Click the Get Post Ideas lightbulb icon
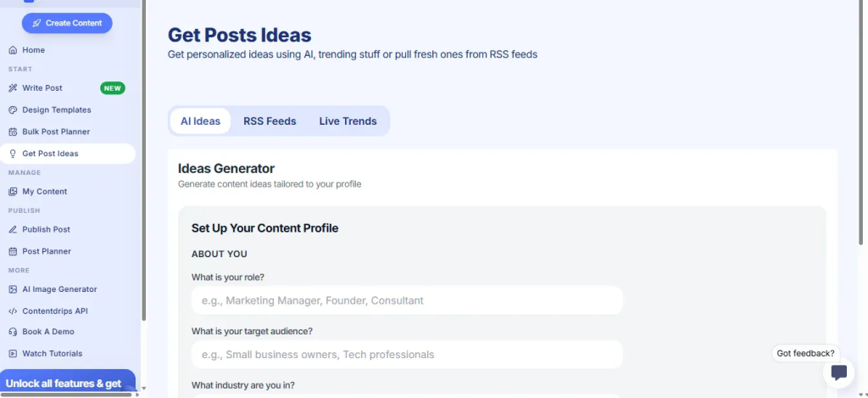Image resolution: width=868 pixels, height=398 pixels. click(13, 154)
